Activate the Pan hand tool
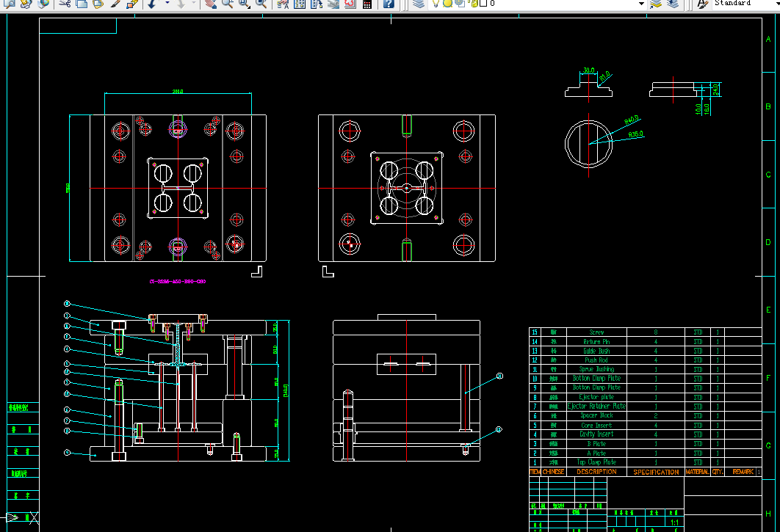Image resolution: width=780 pixels, height=532 pixels. (210, 4)
